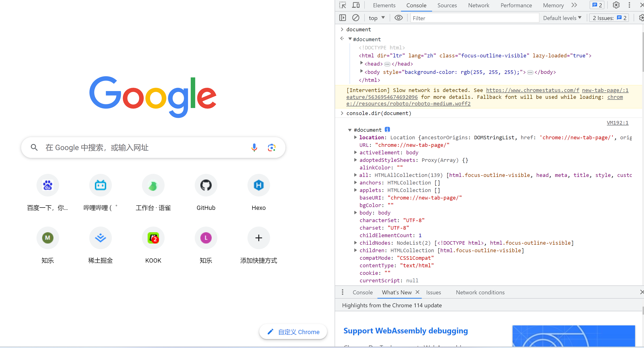Screen dimensions: 644x348
Task: Switch to the Network tab
Action: point(478,5)
